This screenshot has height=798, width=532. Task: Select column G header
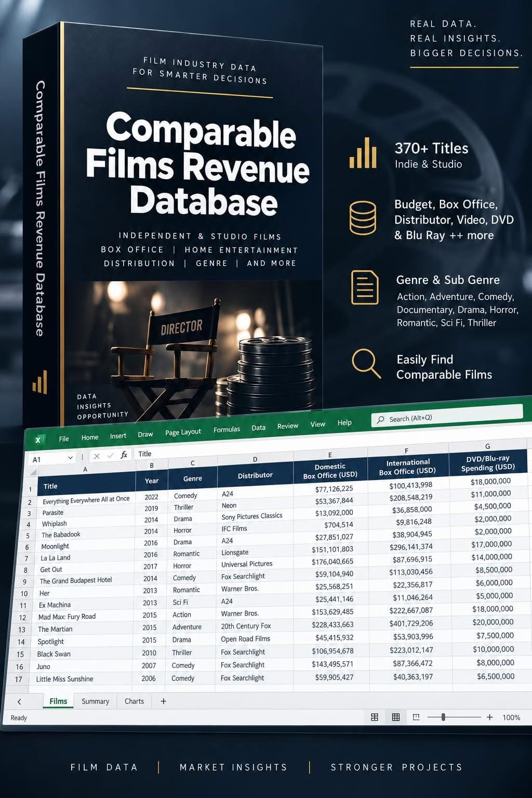[x=487, y=446]
